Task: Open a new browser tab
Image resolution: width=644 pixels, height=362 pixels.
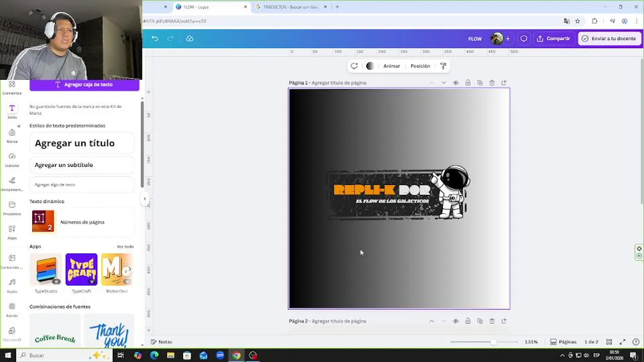Action: [x=337, y=7]
